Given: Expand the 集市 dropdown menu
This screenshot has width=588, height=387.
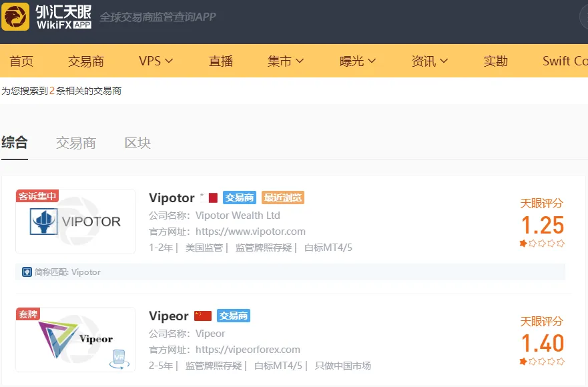Looking at the screenshot, I should [286, 61].
